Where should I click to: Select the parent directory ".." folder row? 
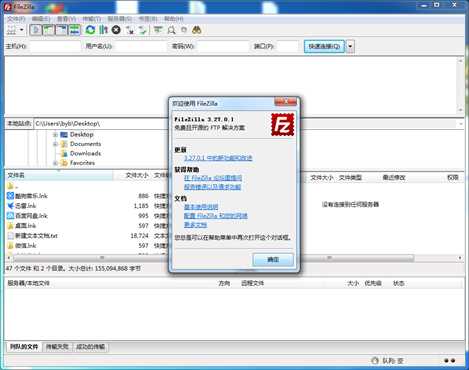coord(87,186)
